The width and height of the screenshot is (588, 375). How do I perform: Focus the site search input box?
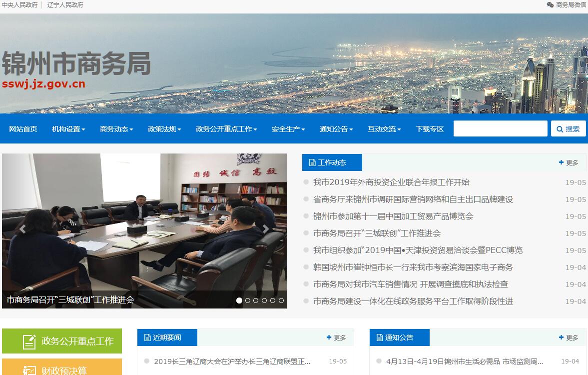click(x=500, y=128)
